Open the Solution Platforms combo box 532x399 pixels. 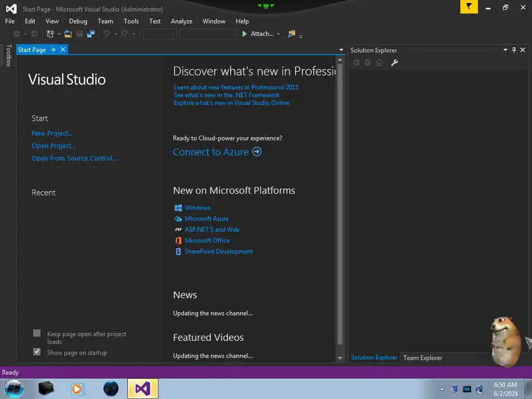[208, 34]
